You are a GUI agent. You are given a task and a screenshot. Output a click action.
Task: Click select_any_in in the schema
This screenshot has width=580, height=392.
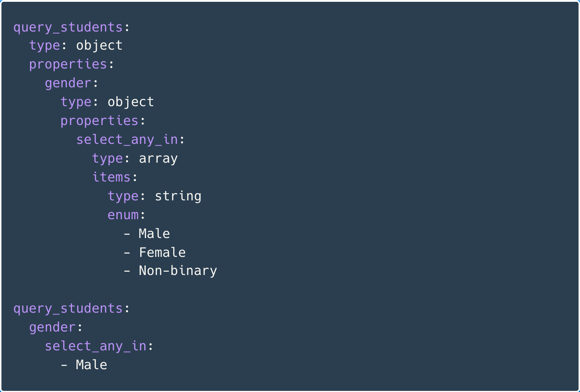click(x=127, y=139)
